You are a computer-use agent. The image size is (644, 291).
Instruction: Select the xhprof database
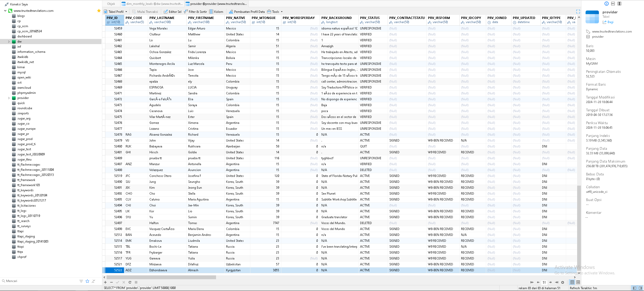coord(22,257)
